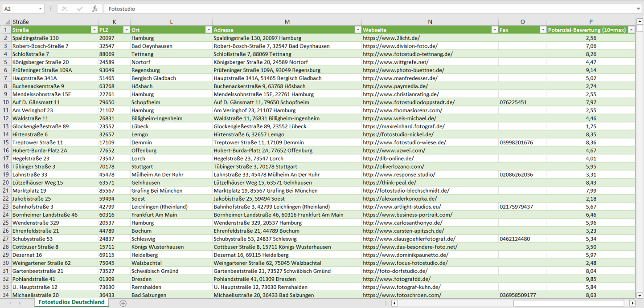Add a new sheet with the plus icon

(123, 303)
